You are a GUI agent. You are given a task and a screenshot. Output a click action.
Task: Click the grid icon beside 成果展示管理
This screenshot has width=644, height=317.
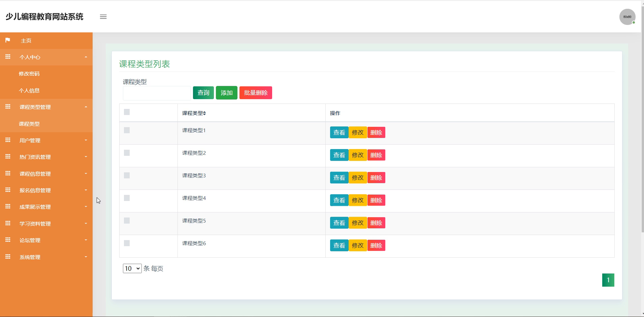[x=8, y=206]
